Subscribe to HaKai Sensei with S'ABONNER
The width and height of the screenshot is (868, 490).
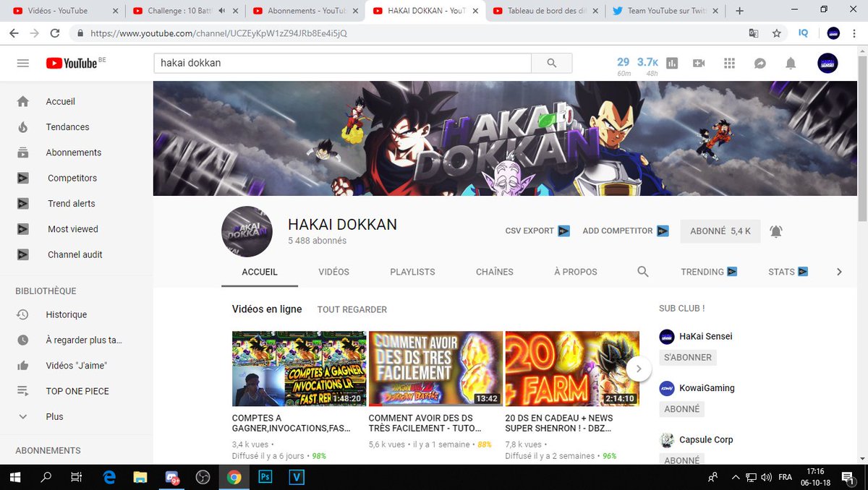[688, 357]
